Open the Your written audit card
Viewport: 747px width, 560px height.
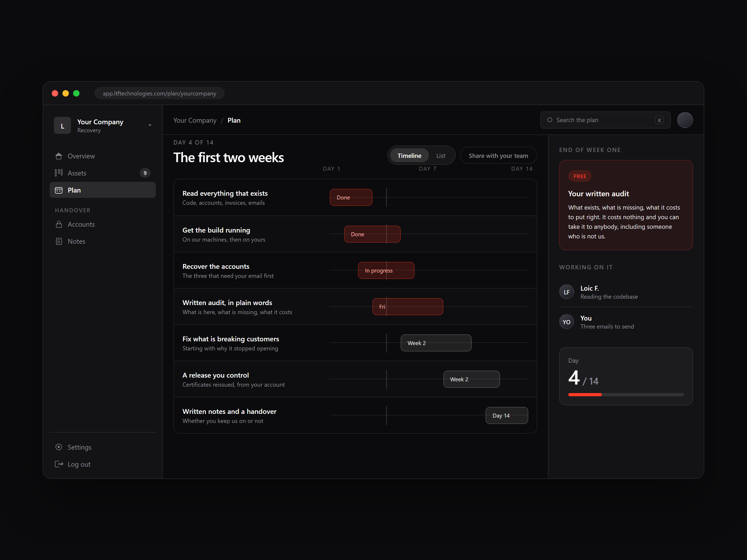point(626,205)
